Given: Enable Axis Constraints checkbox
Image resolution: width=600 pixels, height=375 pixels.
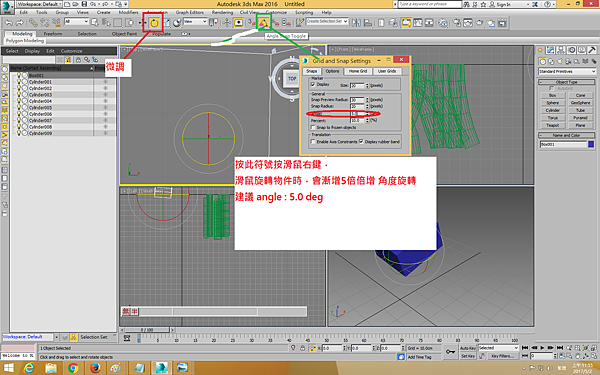Looking at the screenshot, I should 313,142.
